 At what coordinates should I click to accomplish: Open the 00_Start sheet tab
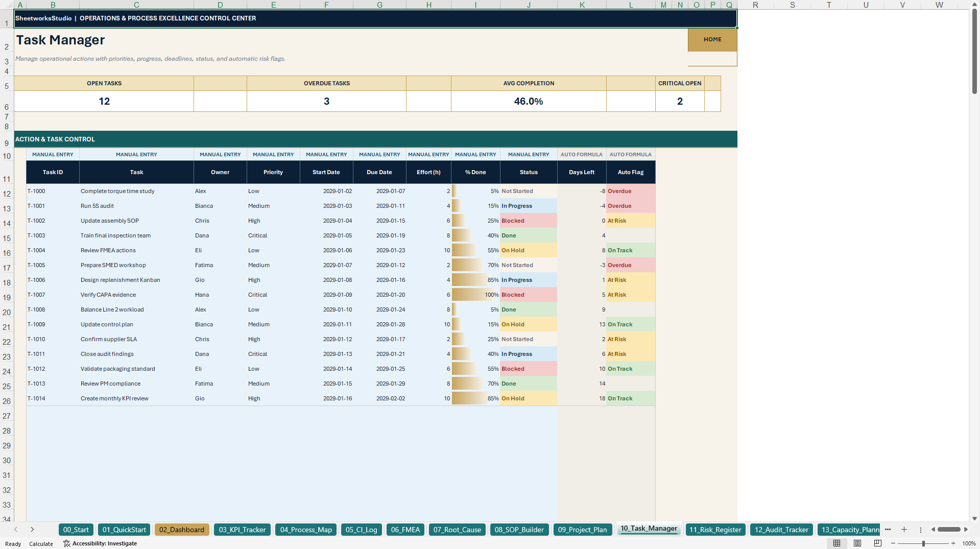76,530
